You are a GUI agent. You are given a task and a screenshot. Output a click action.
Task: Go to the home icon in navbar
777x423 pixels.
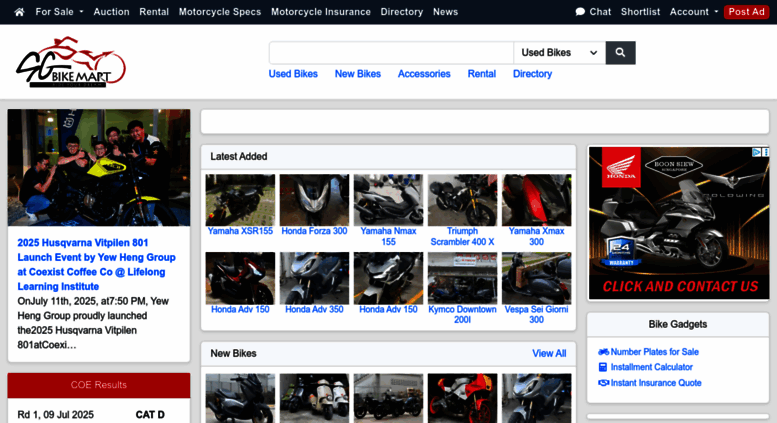coord(19,12)
